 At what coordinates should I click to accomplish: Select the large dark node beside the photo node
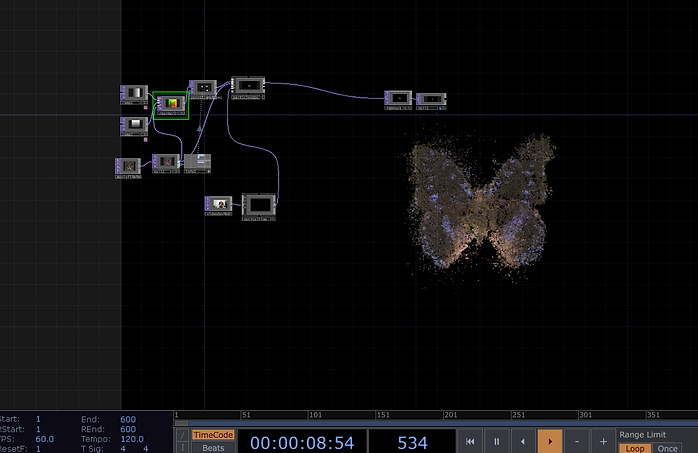(x=259, y=207)
